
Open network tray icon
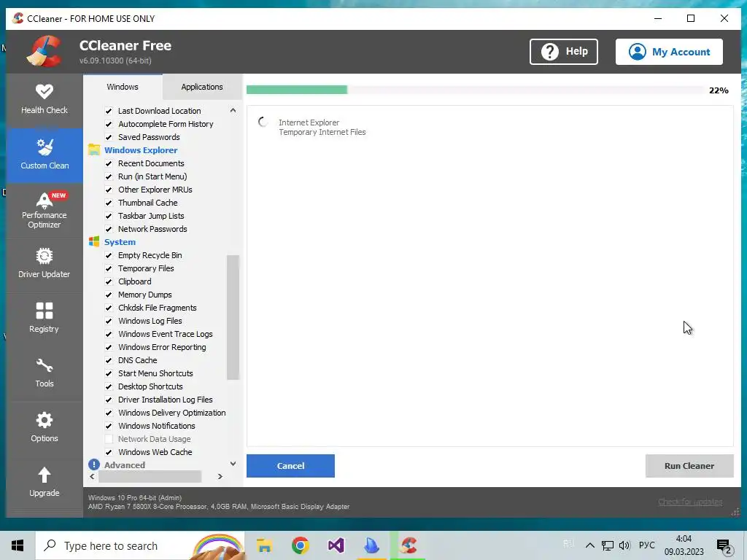[x=608, y=545]
